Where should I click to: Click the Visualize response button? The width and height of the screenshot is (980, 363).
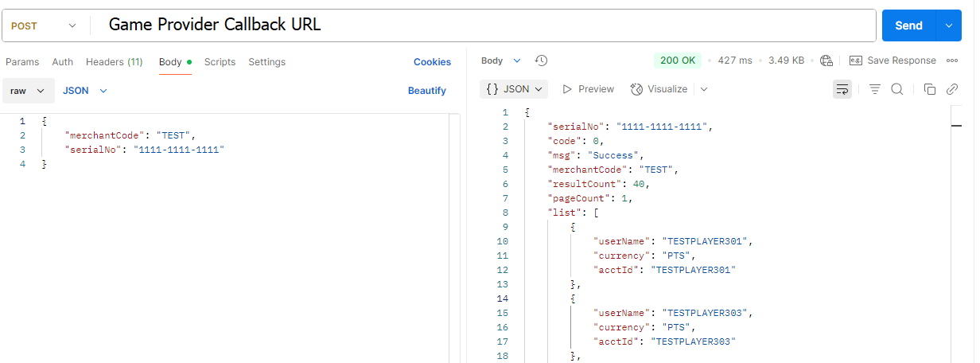pyautogui.click(x=659, y=89)
